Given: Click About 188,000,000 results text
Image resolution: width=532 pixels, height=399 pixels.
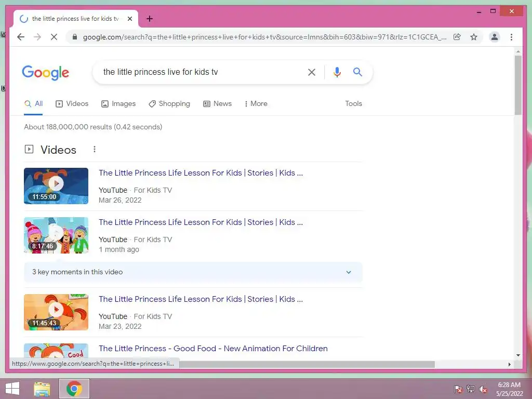Looking at the screenshot, I should [x=93, y=127].
